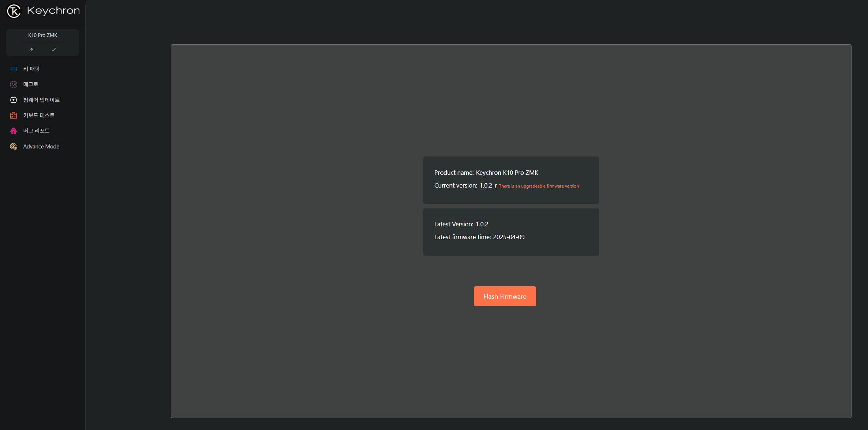This screenshot has height=430, width=868.
Task: Click the circled M icon for 매크로
Action: tap(14, 84)
